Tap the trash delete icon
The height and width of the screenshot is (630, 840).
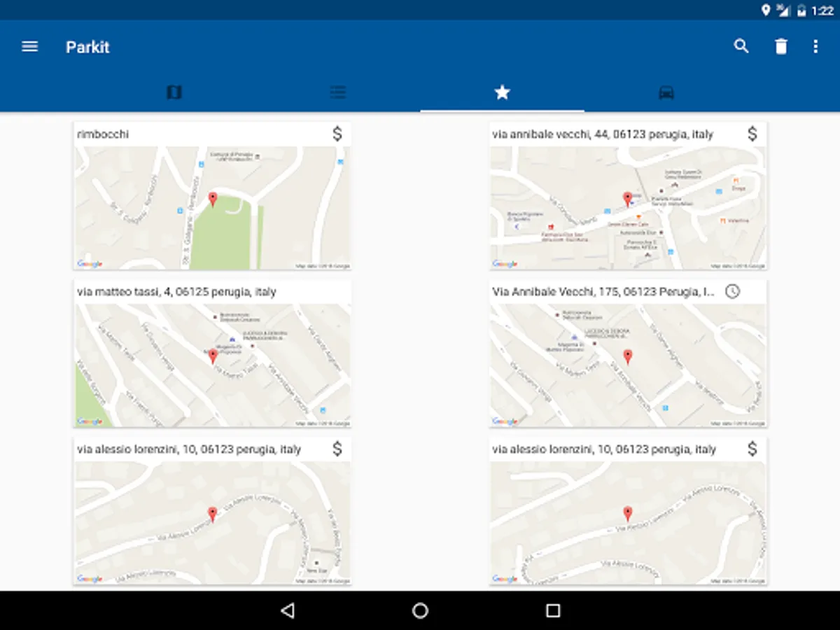781,47
